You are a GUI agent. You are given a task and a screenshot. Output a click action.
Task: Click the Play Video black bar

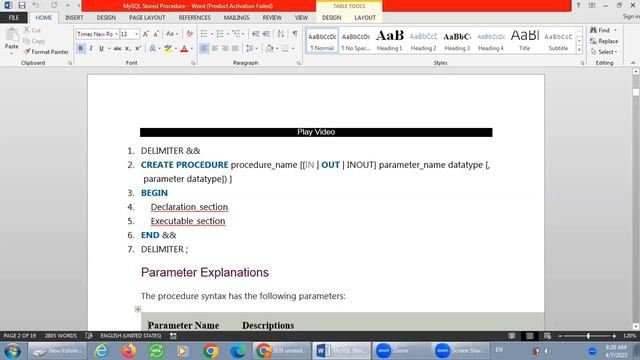(x=316, y=132)
